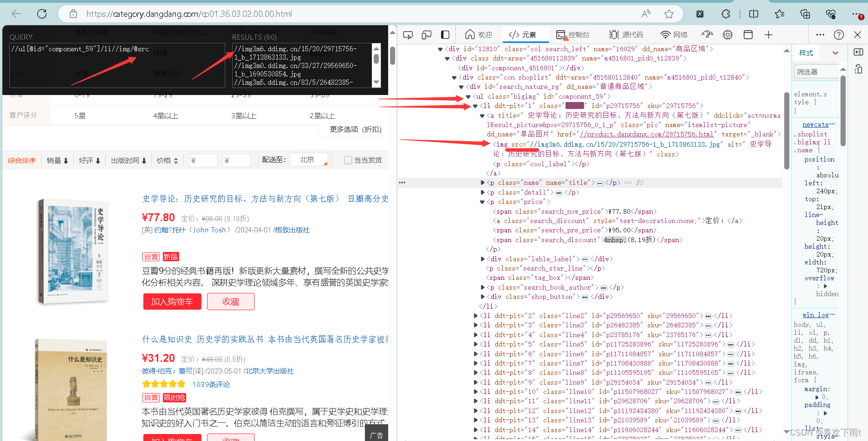Click 史学导论 book cover thumbnail
The height and width of the screenshot is (441, 868).
[74, 251]
